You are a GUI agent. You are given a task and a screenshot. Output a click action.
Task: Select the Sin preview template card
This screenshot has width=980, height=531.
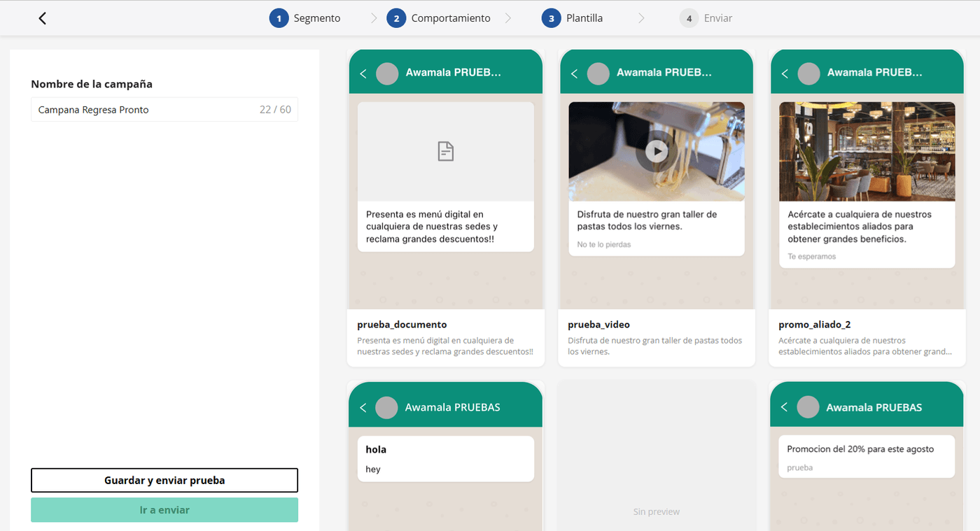pos(657,455)
